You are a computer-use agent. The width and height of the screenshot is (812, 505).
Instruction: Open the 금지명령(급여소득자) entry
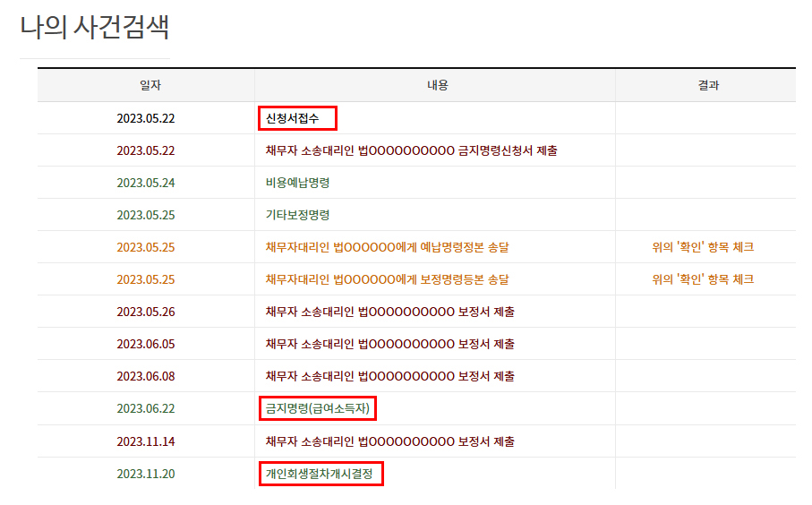(318, 409)
